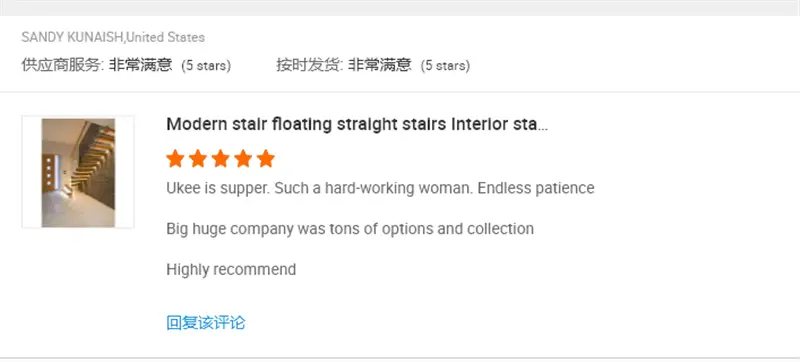Image resolution: width=800 pixels, height=362 pixels.
Task: Click the fifth orange rating star
Action: [x=266, y=159]
